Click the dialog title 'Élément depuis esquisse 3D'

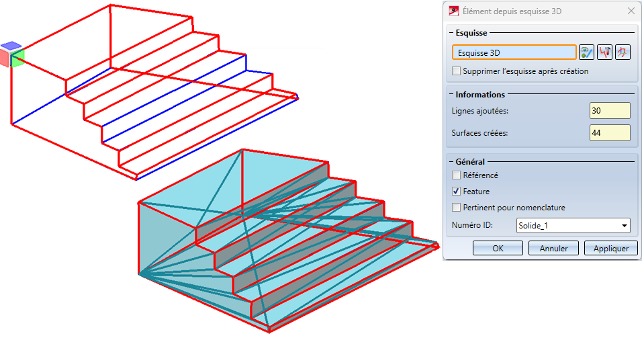512,11
